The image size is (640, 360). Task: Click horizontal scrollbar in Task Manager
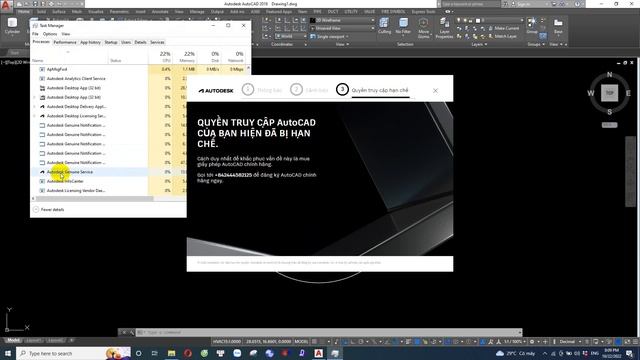[x=95, y=199]
